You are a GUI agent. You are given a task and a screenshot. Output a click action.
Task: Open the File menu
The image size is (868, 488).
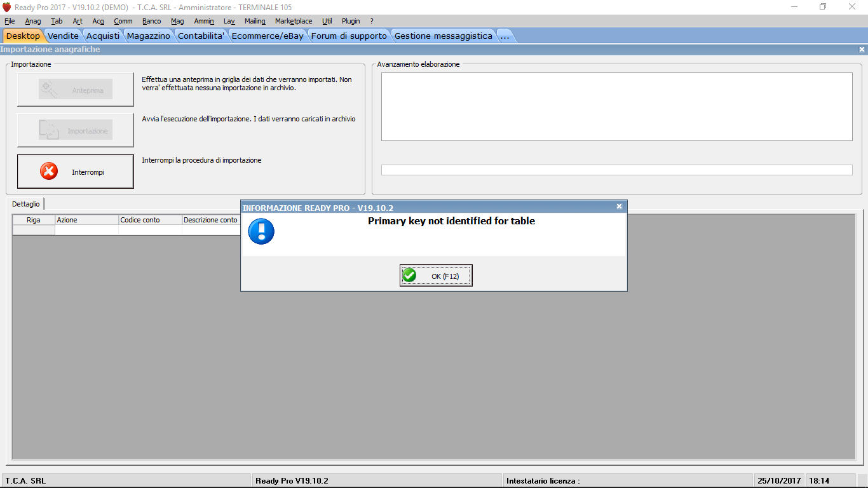coord(10,21)
